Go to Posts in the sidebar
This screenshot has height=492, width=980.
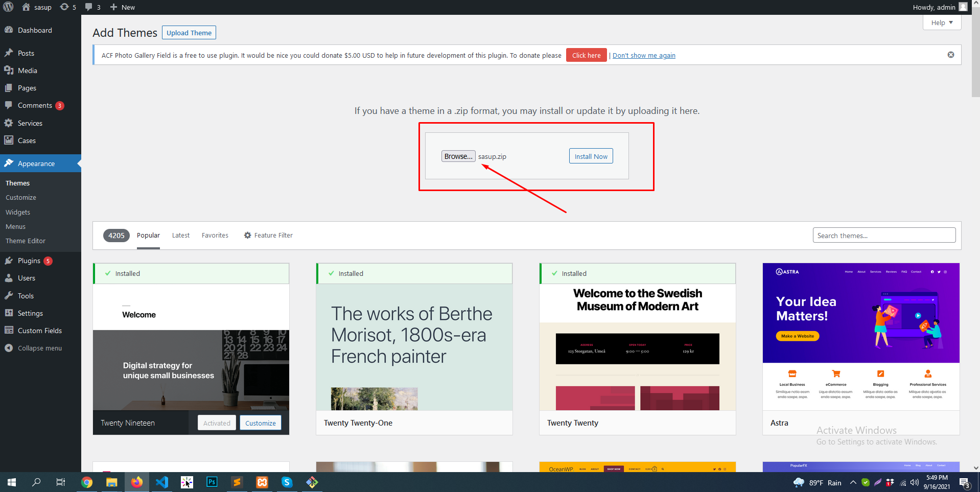tap(26, 53)
